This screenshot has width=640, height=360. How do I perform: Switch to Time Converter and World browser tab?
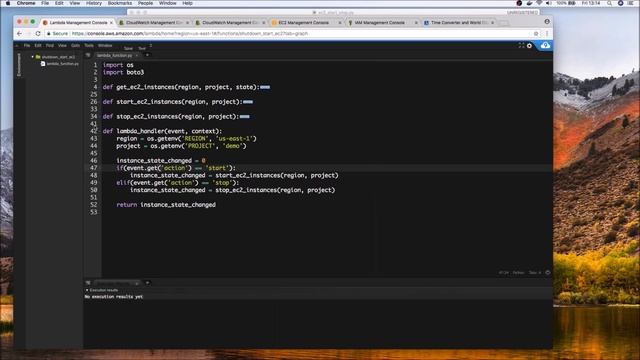458,23
